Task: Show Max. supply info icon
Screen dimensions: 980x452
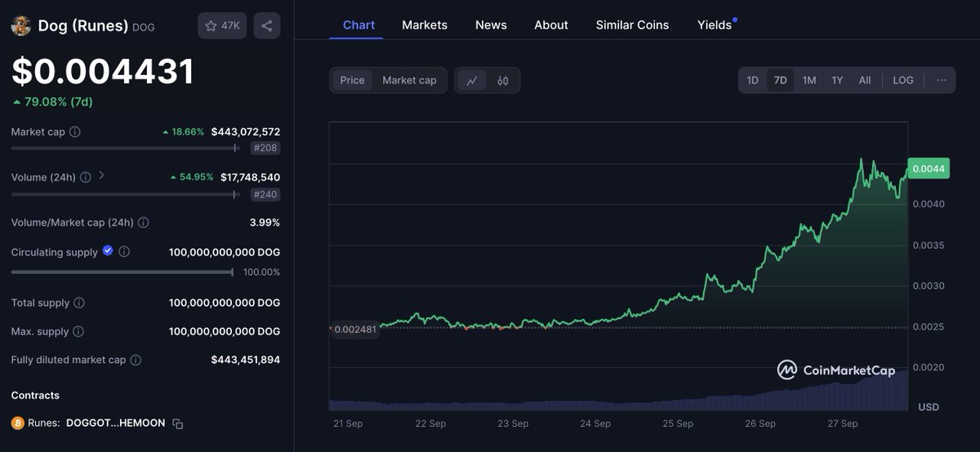Action: (78, 331)
